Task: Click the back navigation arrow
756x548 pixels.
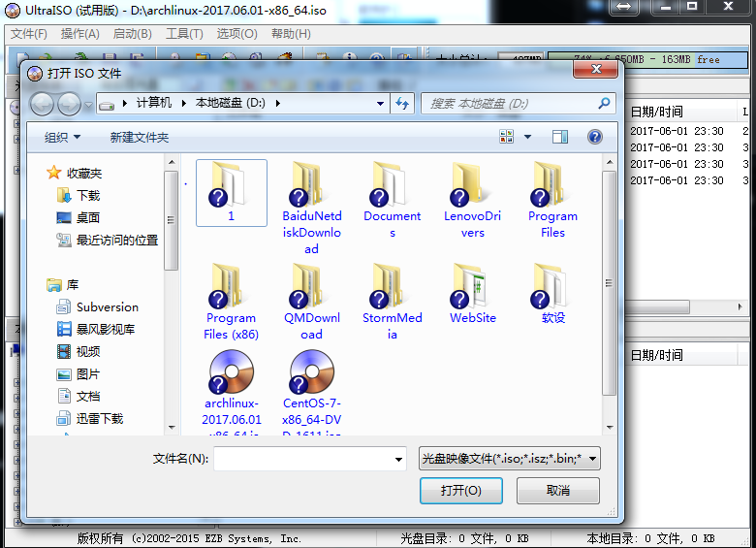Action: 42,104
